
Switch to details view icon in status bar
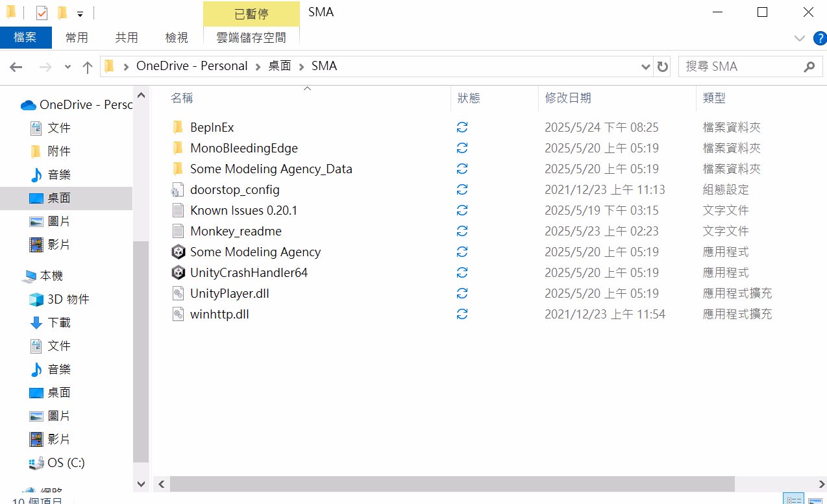(793, 499)
